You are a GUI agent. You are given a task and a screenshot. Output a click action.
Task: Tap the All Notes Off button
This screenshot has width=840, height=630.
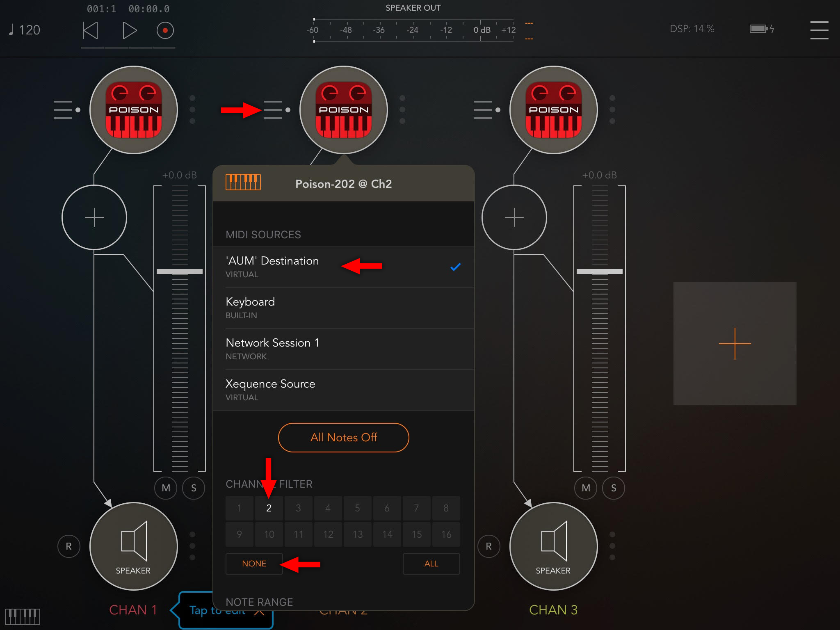tap(344, 438)
